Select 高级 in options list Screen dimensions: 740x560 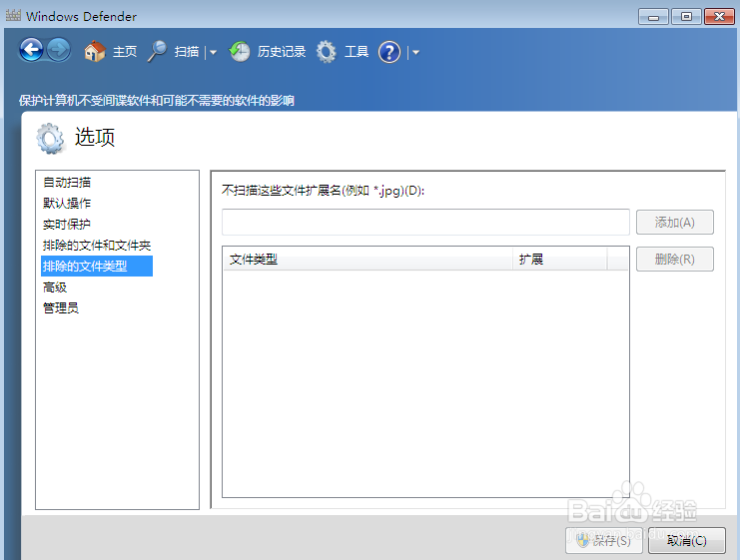point(55,287)
